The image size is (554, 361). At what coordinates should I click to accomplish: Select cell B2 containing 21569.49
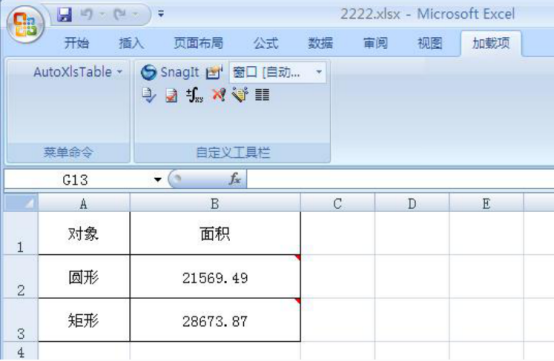(215, 277)
